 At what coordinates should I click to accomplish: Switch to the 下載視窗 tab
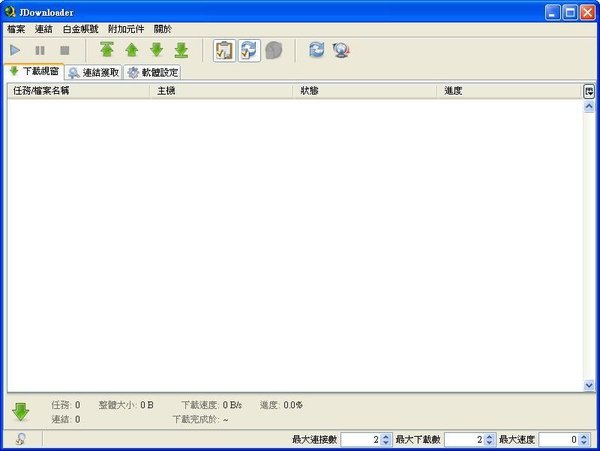34,72
